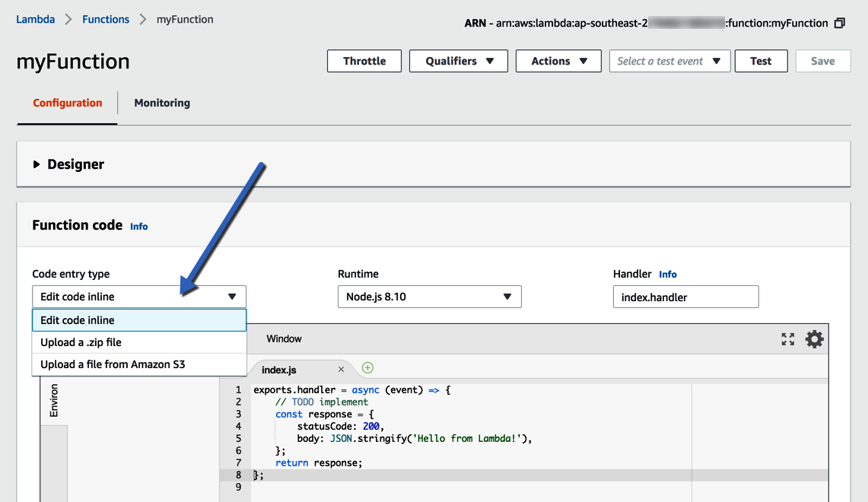Switch to the Monitoring tab
The image size is (868, 502).
tap(162, 103)
